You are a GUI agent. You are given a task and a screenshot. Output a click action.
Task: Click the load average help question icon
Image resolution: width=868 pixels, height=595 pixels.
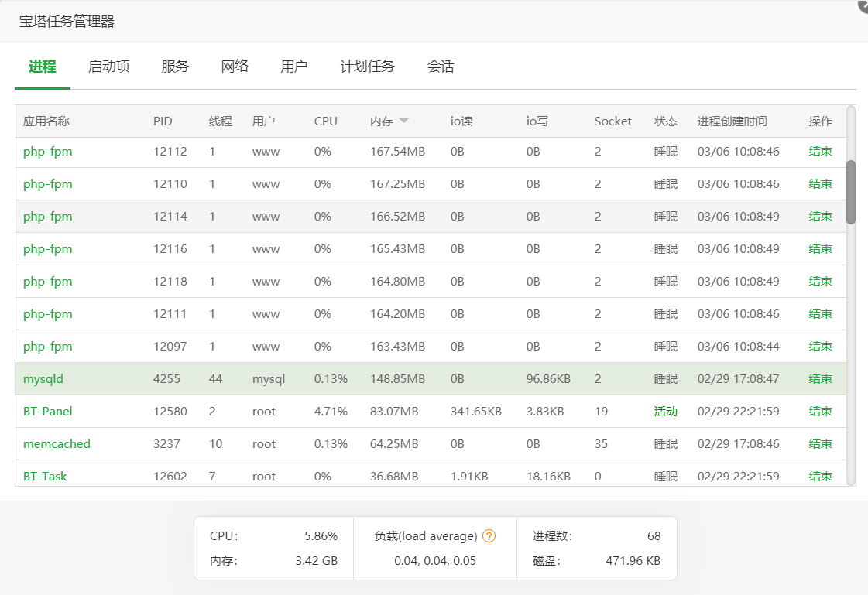[x=489, y=536]
